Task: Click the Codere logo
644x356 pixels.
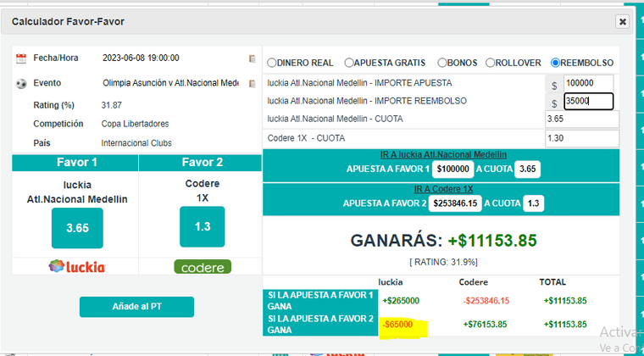Action: pyautogui.click(x=203, y=266)
